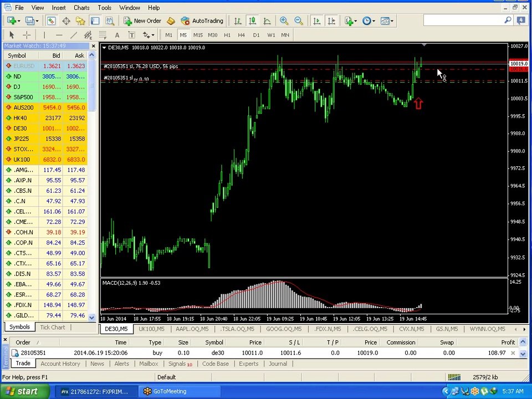Select the cursor arrow tool
532x399 pixels.
[12, 34]
